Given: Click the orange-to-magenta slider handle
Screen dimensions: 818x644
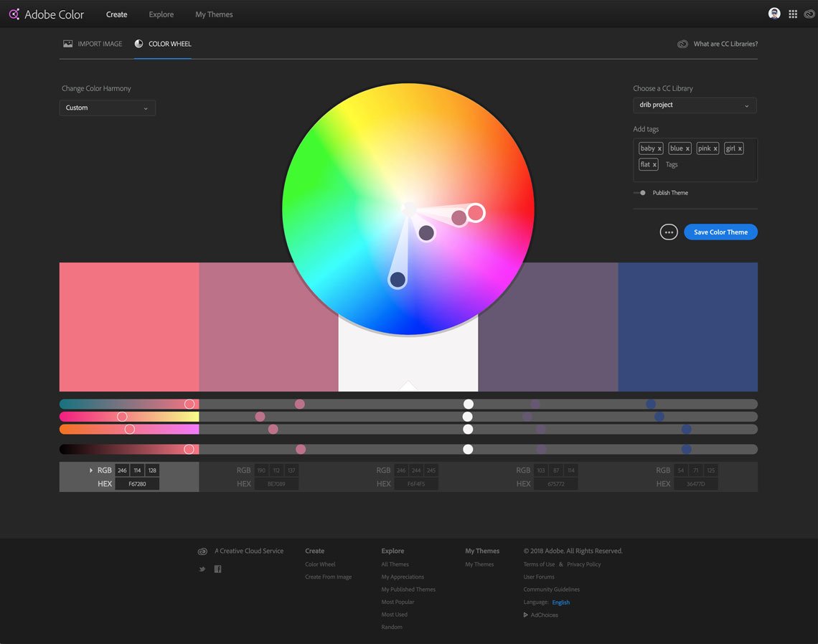Looking at the screenshot, I should coord(129,429).
